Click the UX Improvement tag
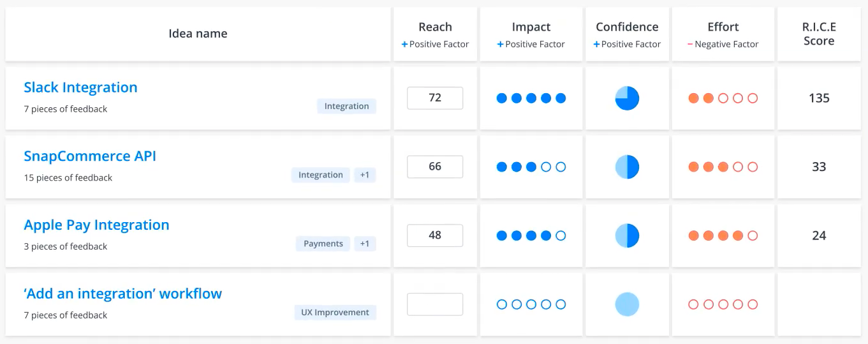This screenshot has height=344, width=868. pyautogui.click(x=335, y=313)
